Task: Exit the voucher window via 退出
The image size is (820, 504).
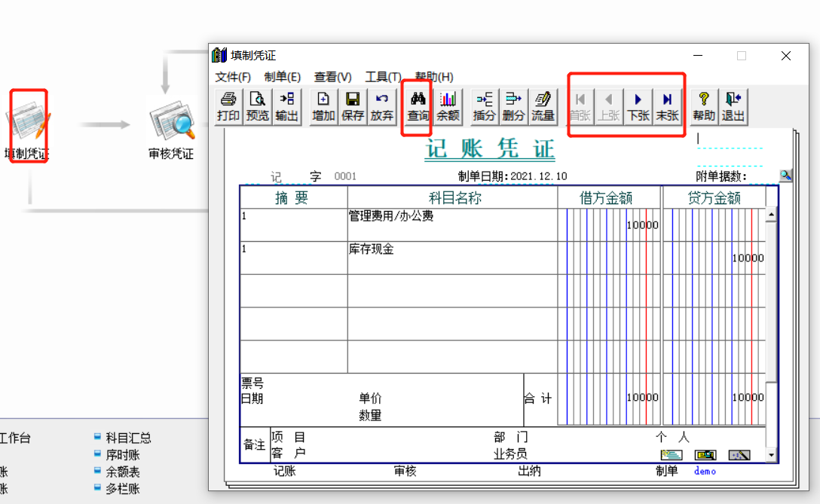Action: point(733,107)
